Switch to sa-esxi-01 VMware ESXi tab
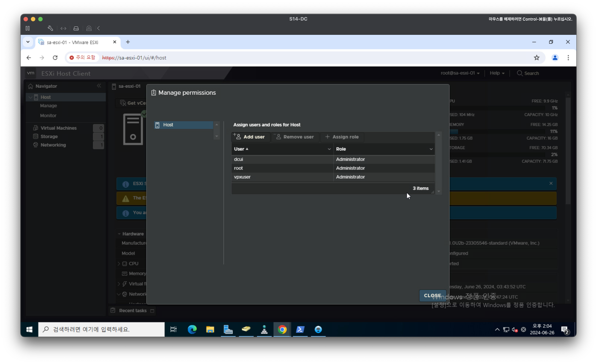 (73, 42)
